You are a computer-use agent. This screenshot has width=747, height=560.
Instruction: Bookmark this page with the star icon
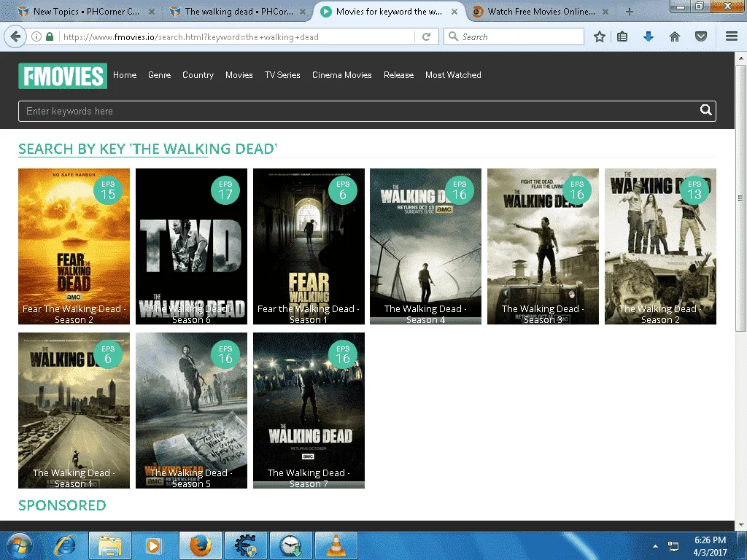[600, 36]
